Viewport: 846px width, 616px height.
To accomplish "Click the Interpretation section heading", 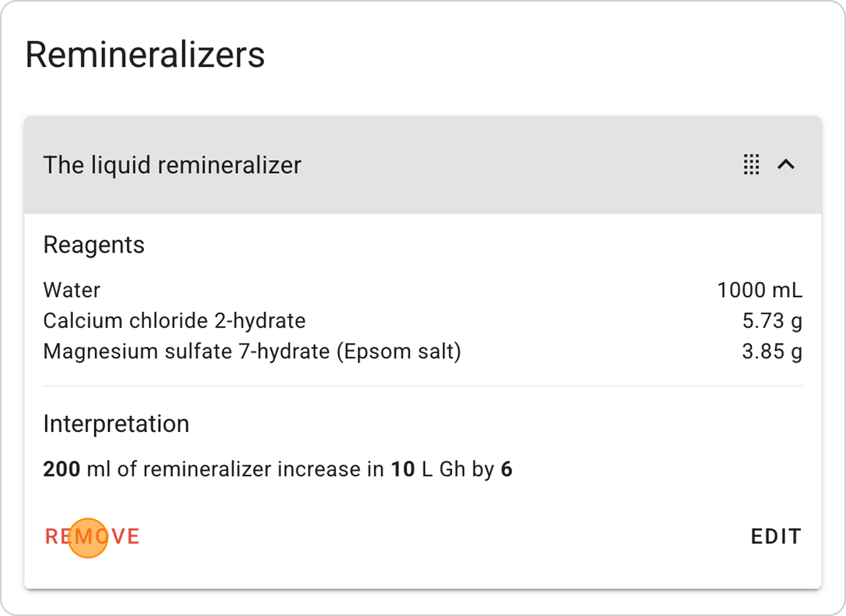I will tap(116, 424).
